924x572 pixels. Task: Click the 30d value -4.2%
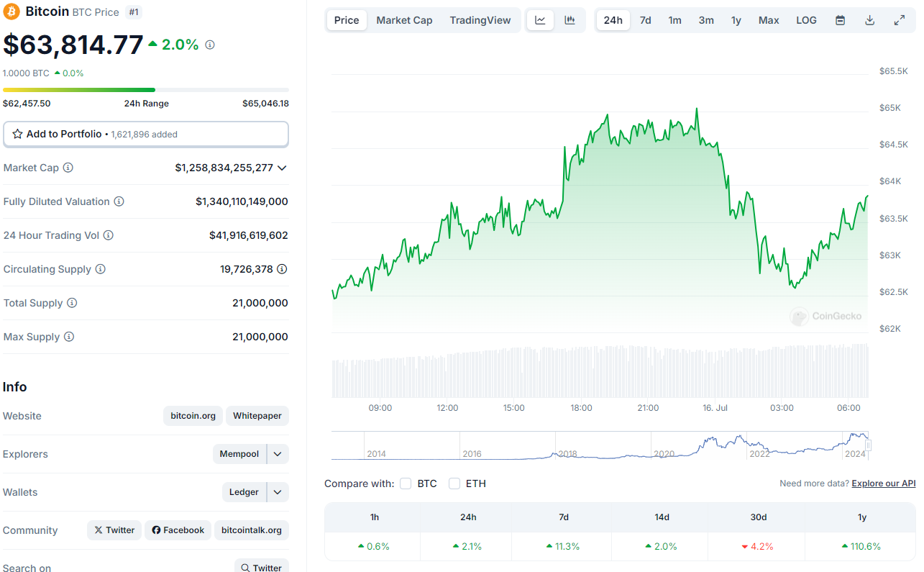(756, 546)
